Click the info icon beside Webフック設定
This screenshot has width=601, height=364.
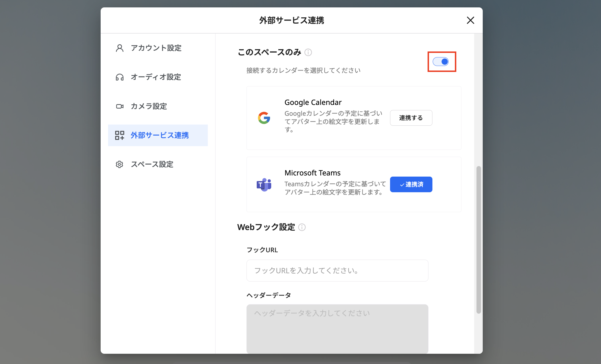pos(302,227)
